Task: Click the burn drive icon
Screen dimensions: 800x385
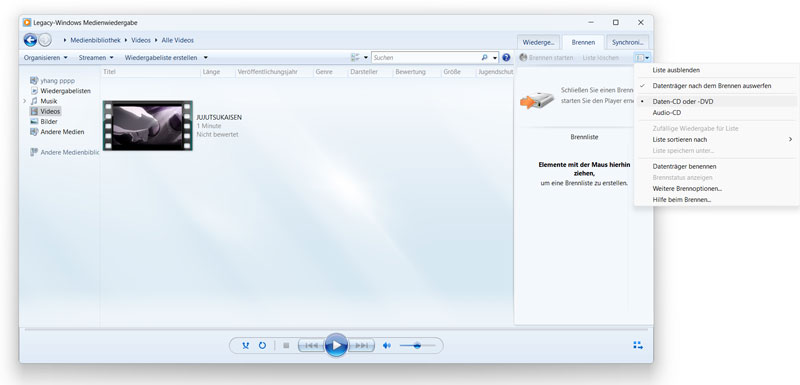Action: pos(537,100)
